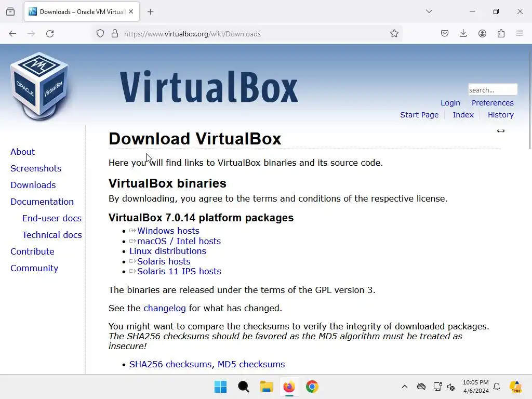Open the extensions puzzle icon
Image resolution: width=532 pixels, height=399 pixels.
click(501, 34)
